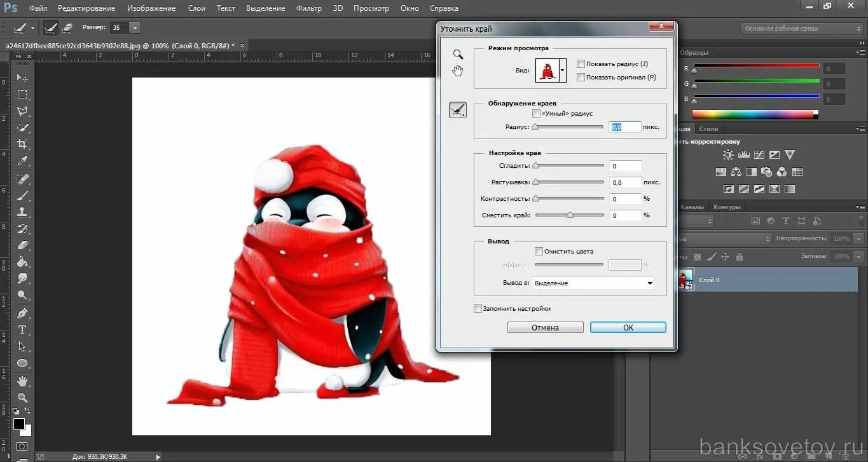Click the Сместить край slider

point(569,215)
